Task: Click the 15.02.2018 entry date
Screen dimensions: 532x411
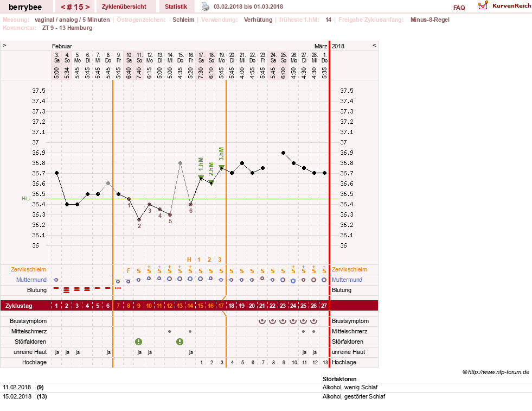Action: coord(17,396)
